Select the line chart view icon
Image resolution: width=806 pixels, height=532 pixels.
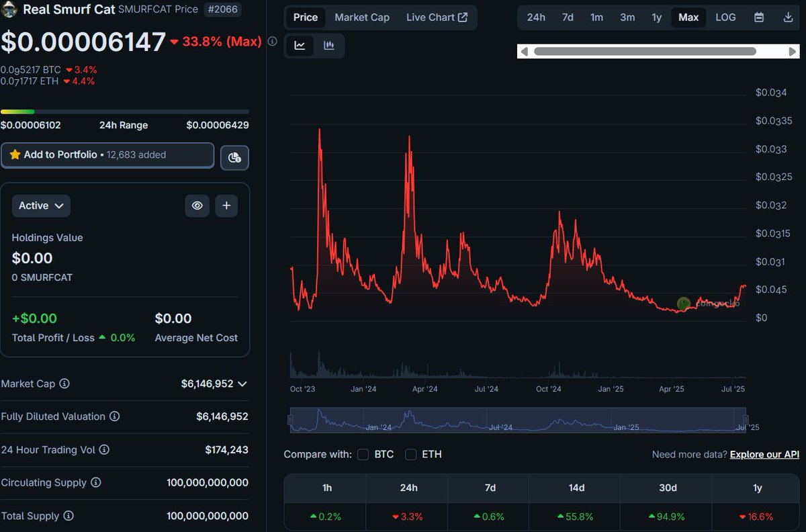(300, 45)
